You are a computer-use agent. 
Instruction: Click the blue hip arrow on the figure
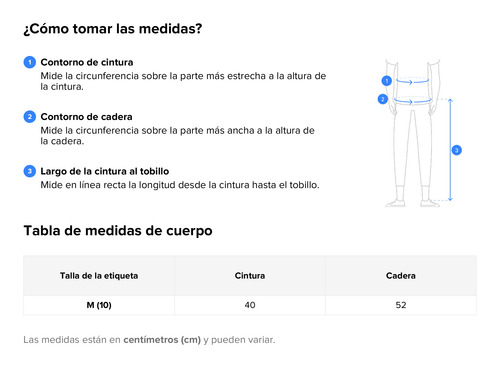412,101
